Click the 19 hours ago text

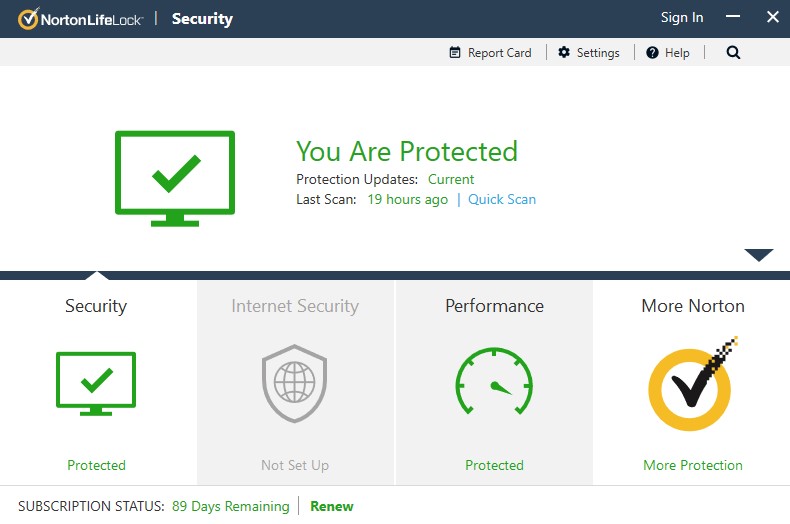408,200
